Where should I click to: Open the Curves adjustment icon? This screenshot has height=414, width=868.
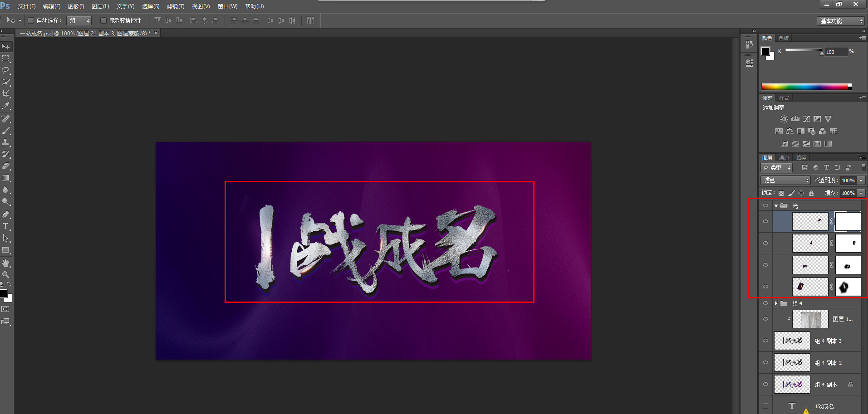[x=806, y=119]
